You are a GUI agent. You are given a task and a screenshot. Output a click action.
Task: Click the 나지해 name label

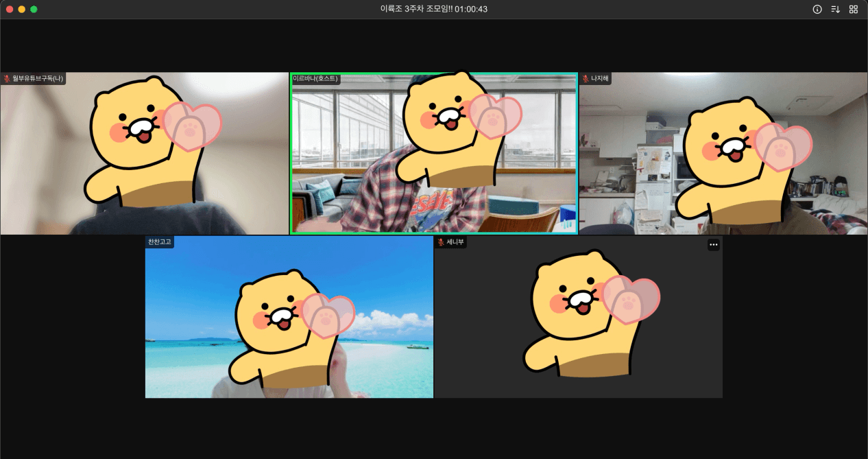click(x=600, y=78)
